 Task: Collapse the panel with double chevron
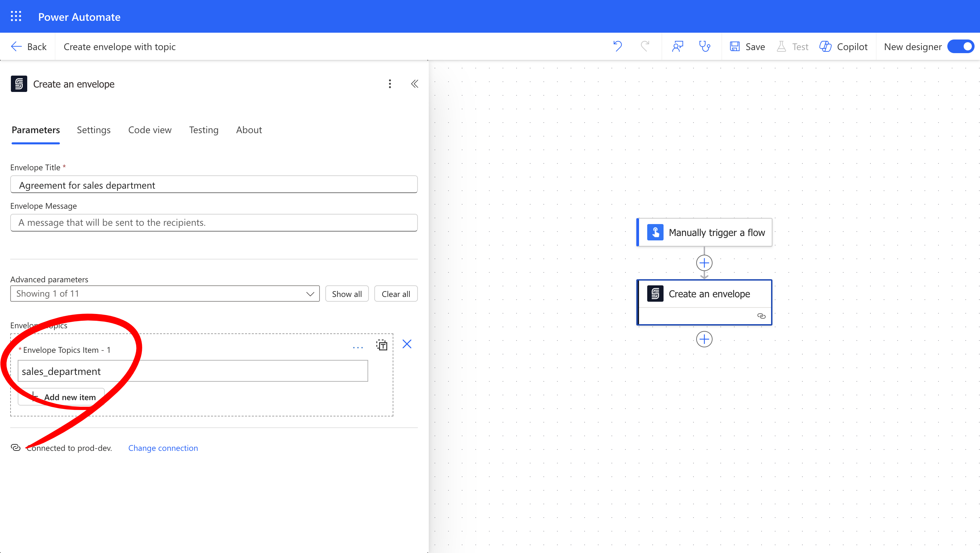(x=414, y=84)
